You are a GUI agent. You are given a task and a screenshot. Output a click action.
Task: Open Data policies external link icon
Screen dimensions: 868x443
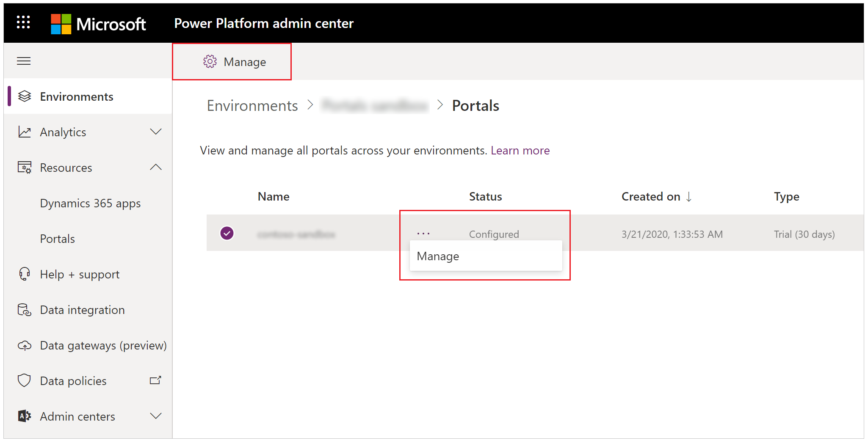click(x=155, y=380)
